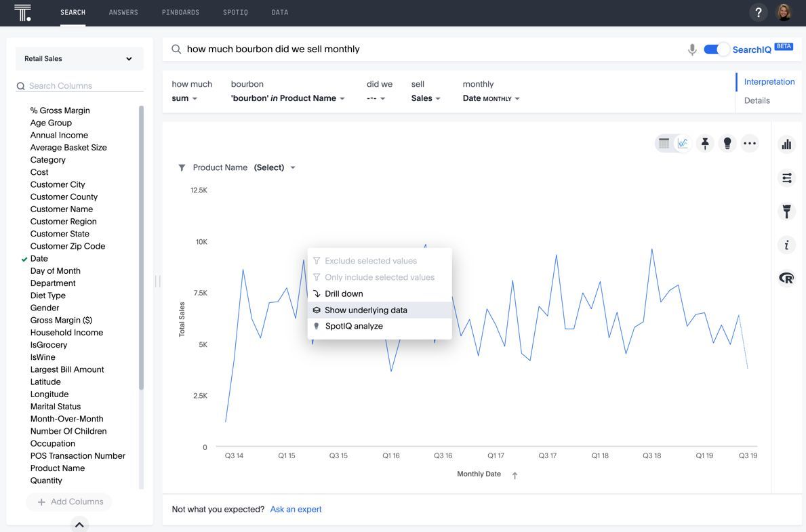
Task: Expand the Product Name filter Select dropdown
Action: (x=275, y=167)
